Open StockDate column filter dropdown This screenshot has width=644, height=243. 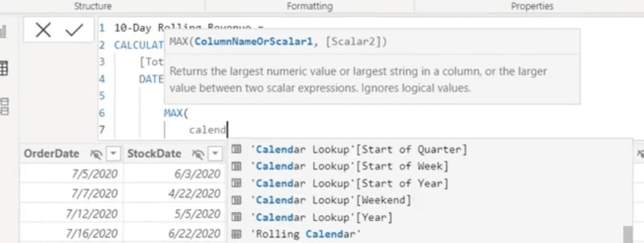(215, 153)
